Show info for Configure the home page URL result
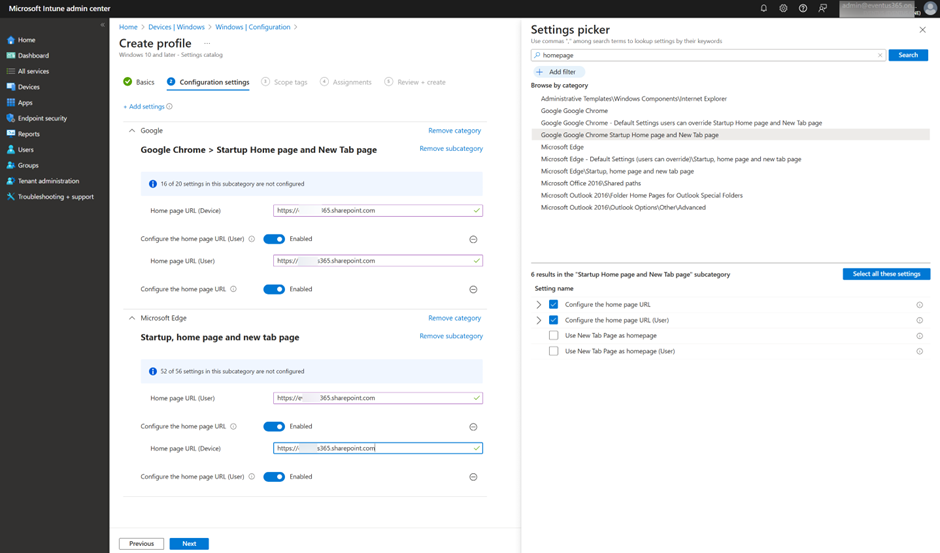The width and height of the screenshot is (940, 553). click(x=920, y=305)
